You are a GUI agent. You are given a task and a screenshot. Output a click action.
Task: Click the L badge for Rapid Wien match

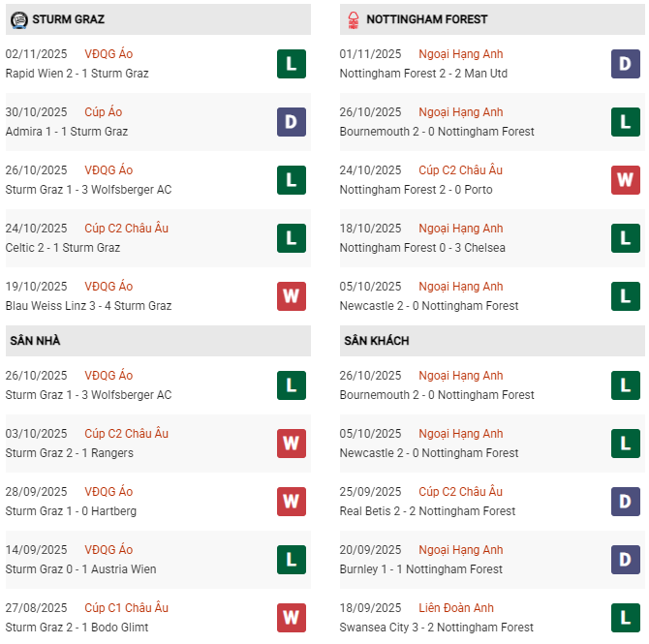point(291,64)
